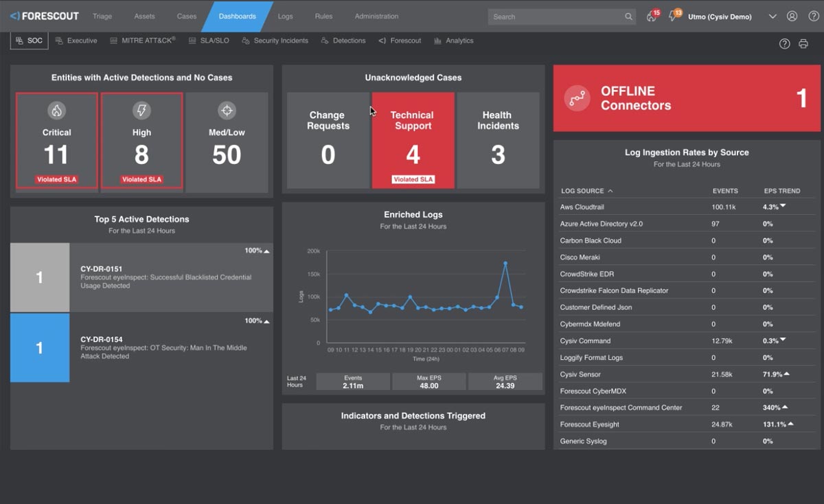Sort by the EPS TREND column header
This screenshot has width=824, height=504.
pyautogui.click(x=781, y=191)
